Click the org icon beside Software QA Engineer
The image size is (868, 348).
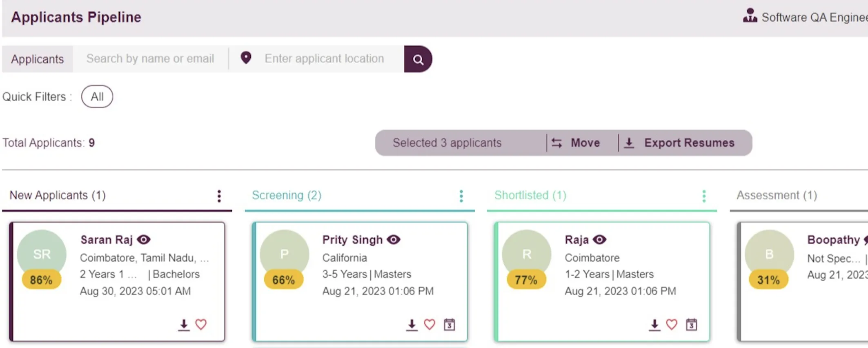click(x=750, y=16)
